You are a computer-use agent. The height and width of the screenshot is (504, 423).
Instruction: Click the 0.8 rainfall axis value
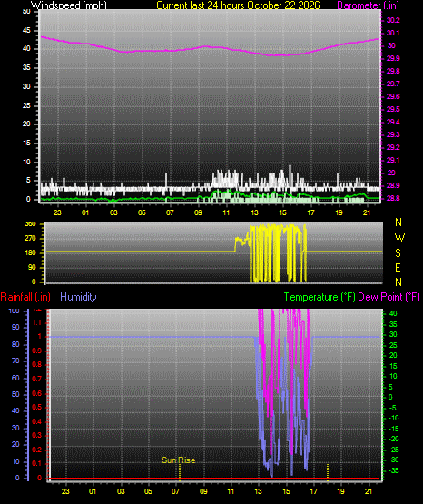(x=36, y=364)
